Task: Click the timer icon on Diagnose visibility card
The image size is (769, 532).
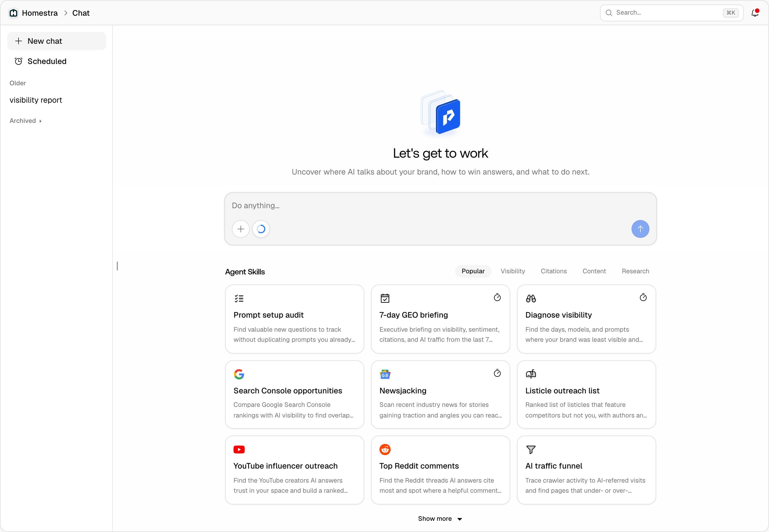Action: [x=643, y=297]
